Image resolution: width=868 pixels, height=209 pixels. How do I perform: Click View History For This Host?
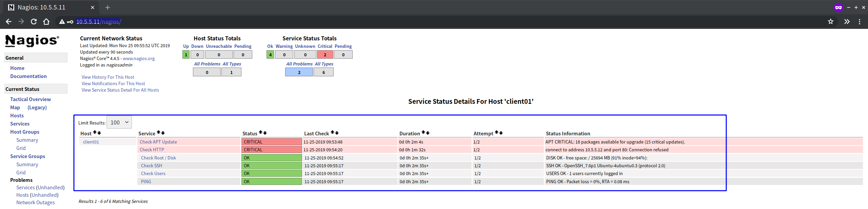[108, 77]
